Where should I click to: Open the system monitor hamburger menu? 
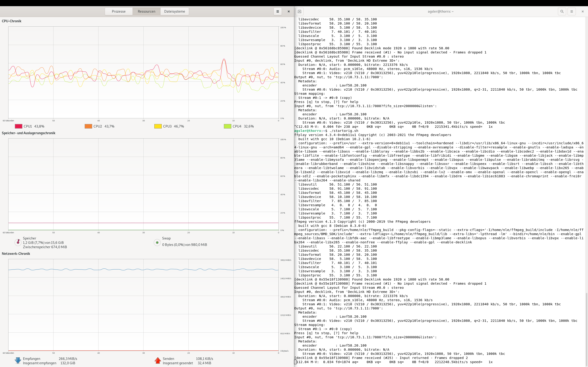click(277, 11)
